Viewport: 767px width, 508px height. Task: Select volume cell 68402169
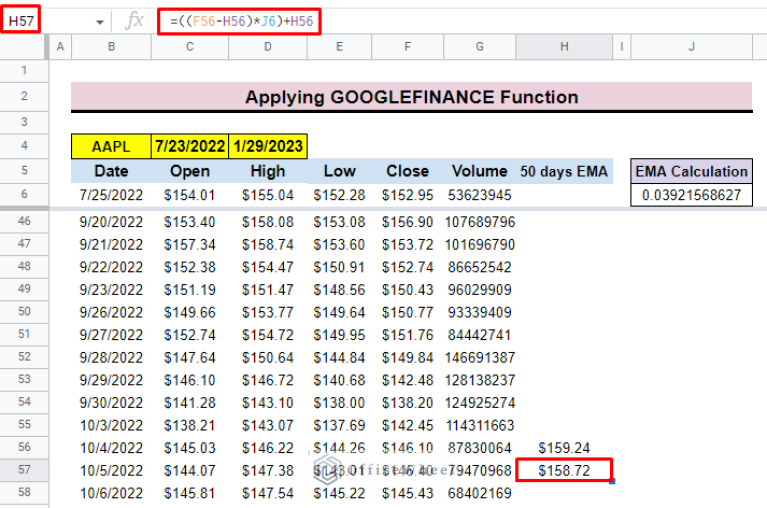(479, 493)
